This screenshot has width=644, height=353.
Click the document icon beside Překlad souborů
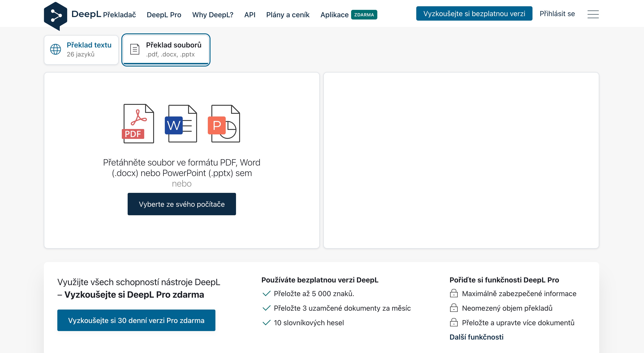tap(135, 49)
